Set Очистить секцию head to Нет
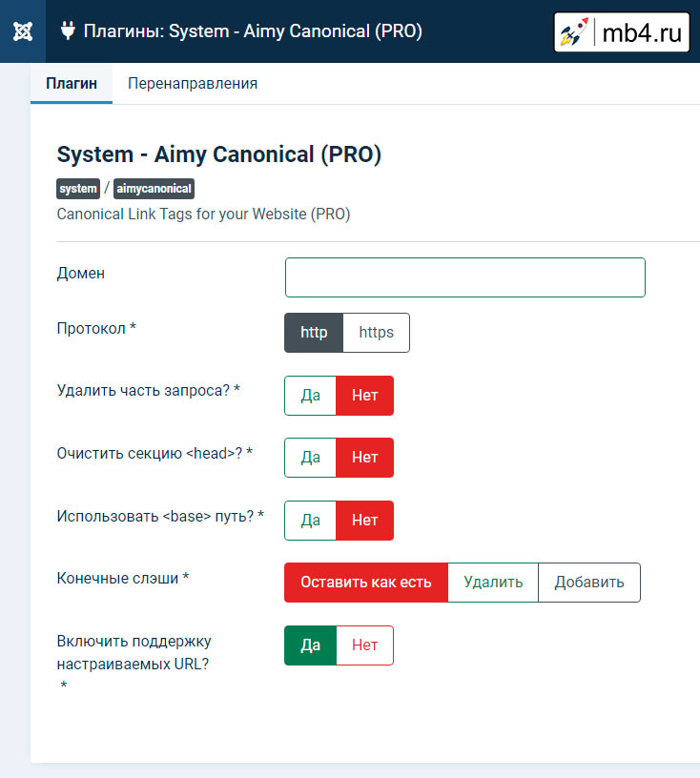Screen dimensions: 700x778 tap(365, 458)
